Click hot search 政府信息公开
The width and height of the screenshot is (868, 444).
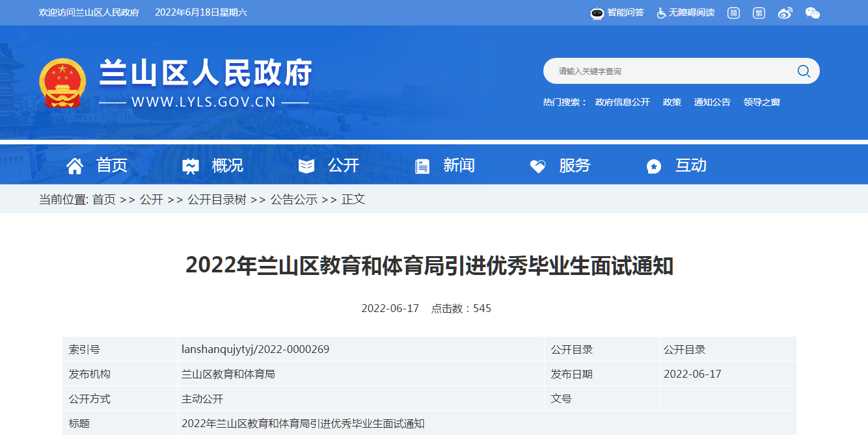tap(622, 102)
